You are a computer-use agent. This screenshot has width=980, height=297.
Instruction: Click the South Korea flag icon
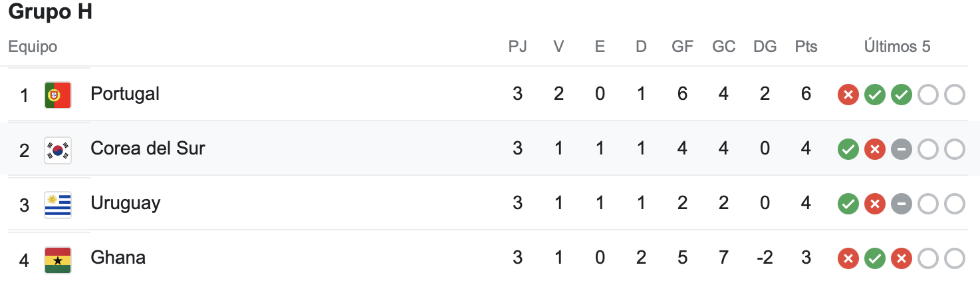click(58, 149)
